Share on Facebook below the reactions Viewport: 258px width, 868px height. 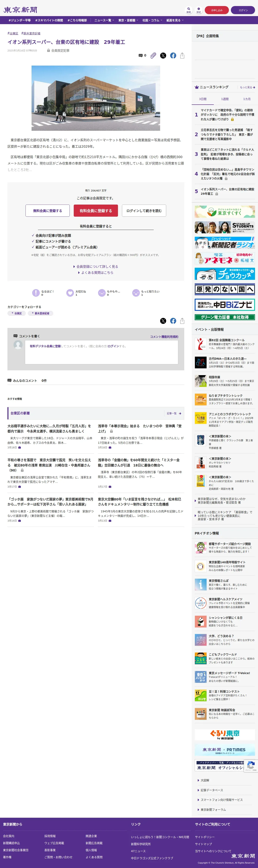[x=173, y=321]
